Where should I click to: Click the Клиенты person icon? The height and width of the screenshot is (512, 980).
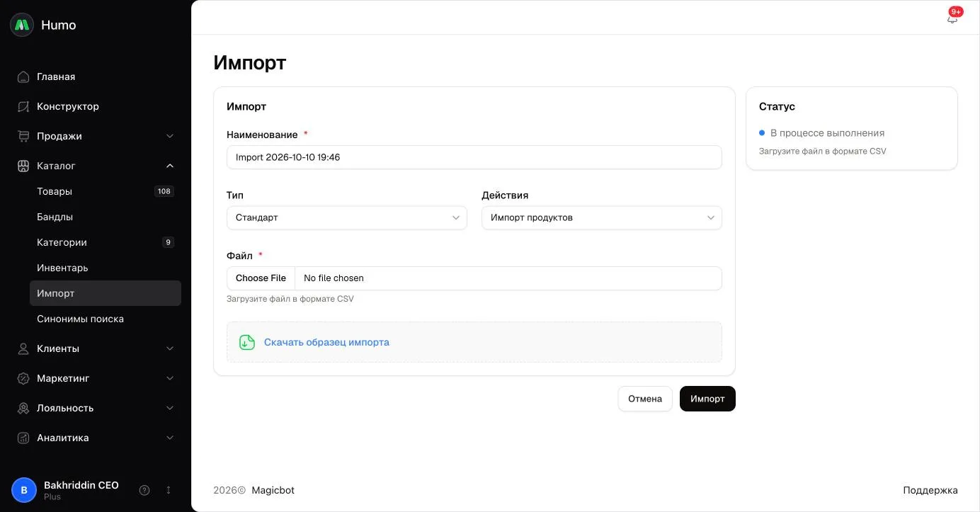(23, 348)
